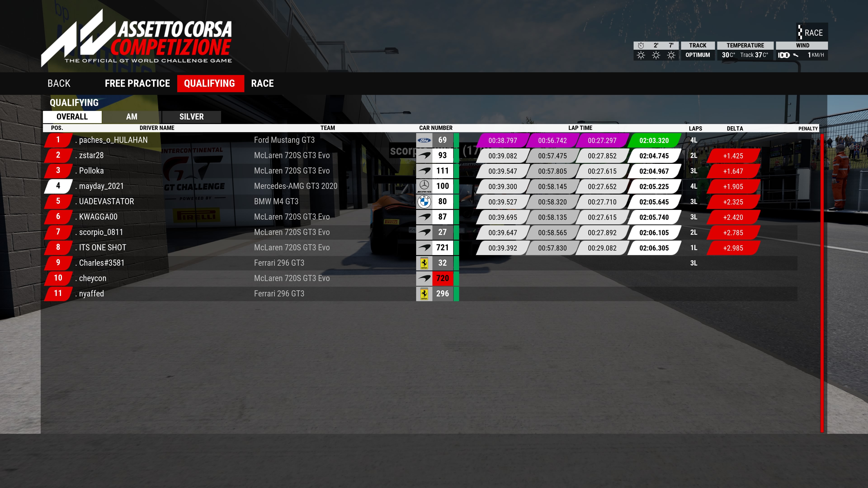Click purple sector time 00:56.742

[552, 141]
